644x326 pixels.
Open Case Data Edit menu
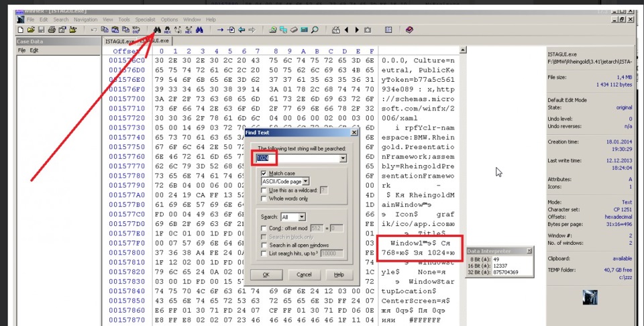coord(34,50)
